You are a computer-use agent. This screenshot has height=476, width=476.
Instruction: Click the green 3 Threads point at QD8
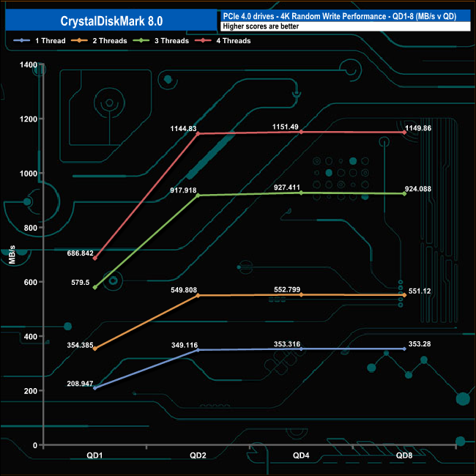404,193
